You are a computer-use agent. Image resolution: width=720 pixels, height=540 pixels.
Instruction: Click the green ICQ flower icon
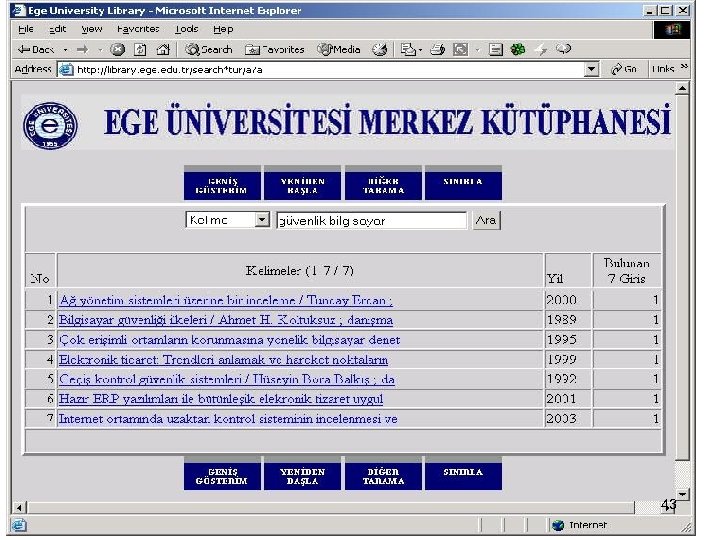pos(518,49)
